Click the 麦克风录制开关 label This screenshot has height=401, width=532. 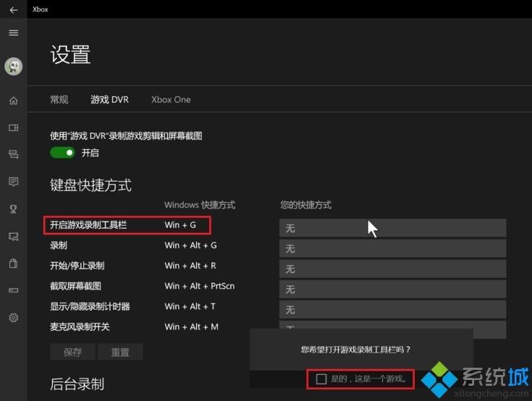80,326
